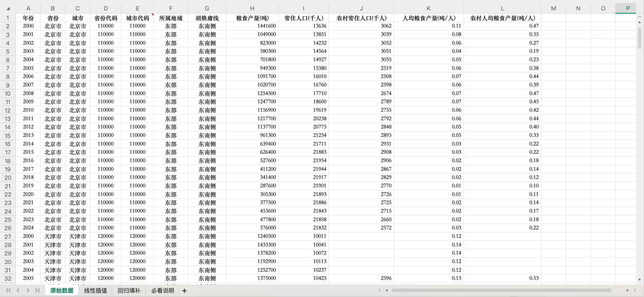Select column H header

pyautogui.click(x=252, y=8)
